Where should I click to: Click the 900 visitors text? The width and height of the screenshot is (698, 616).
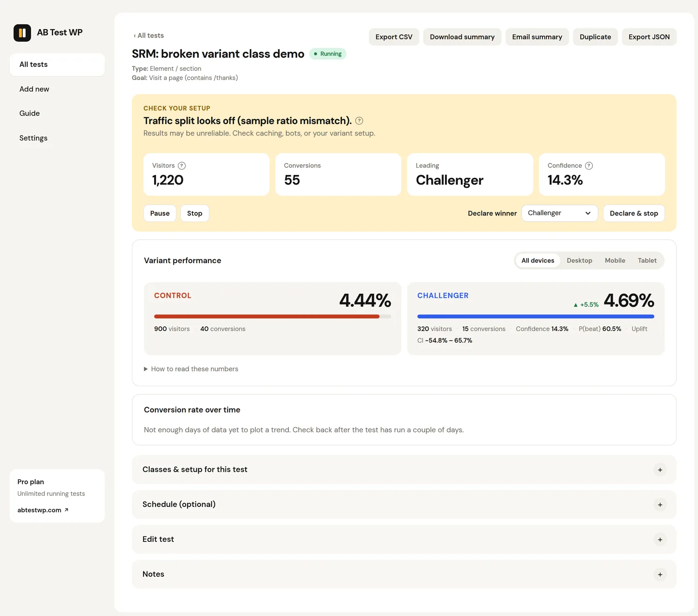click(172, 329)
